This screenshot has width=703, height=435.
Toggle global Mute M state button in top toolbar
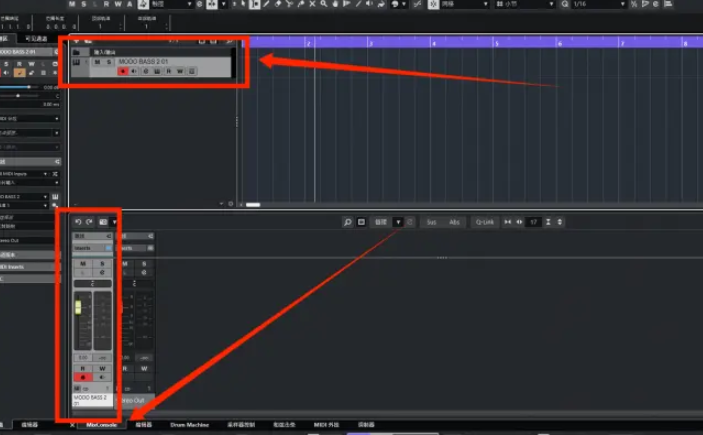tap(72, 4)
